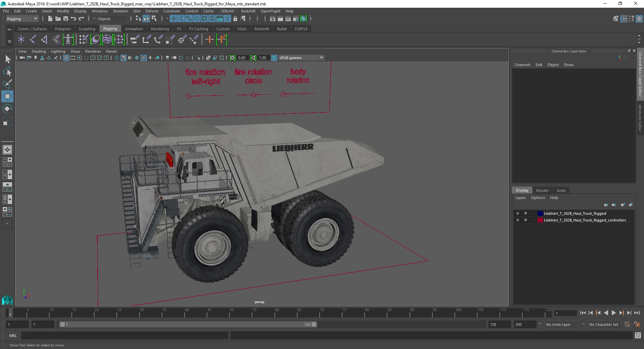Toggle textured display in viewport toolbar
The width and height of the screenshot is (644, 349).
pos(144,58)
